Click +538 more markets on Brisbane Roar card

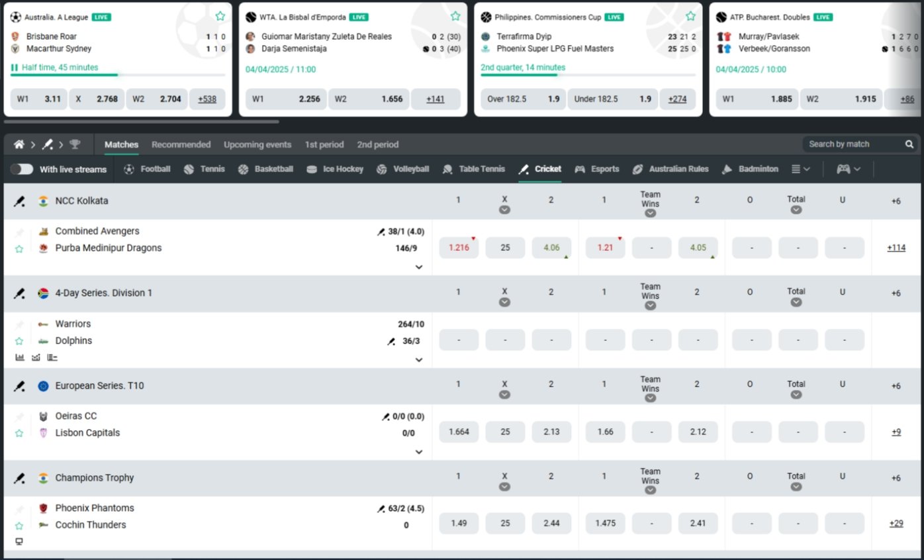point(207,99)
